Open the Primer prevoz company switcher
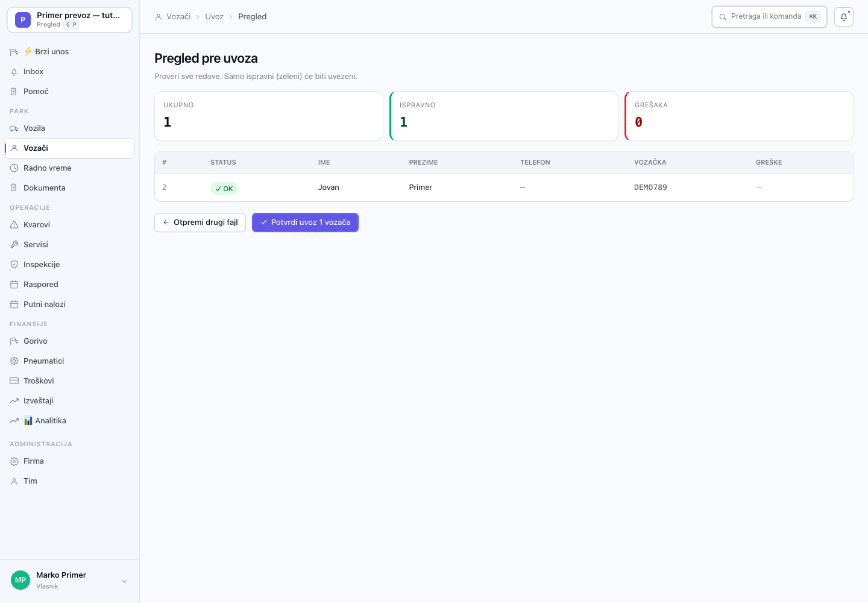The image size is (868, 603). tap(69, 20)
